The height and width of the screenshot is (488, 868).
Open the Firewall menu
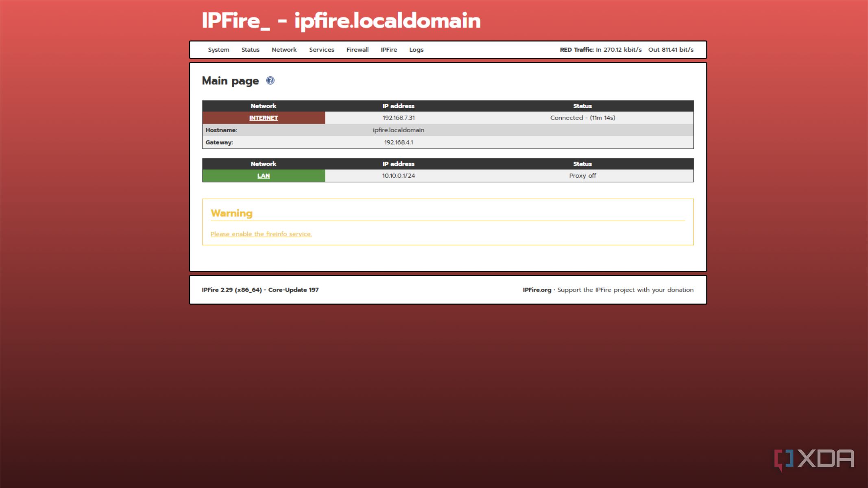pos(357,50)
